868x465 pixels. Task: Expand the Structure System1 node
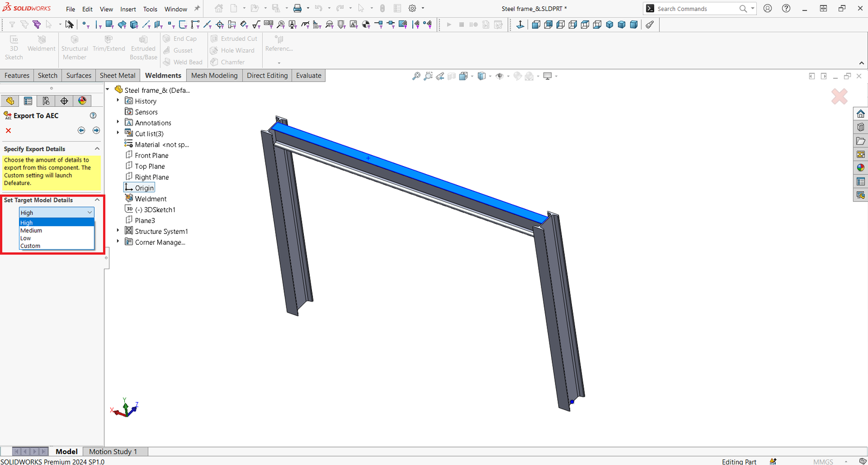tap(118, 231)
